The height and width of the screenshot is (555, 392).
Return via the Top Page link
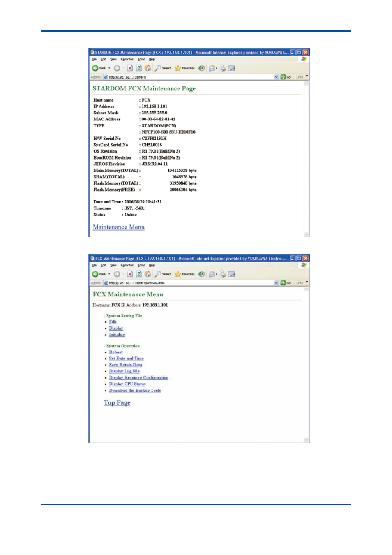117,403
